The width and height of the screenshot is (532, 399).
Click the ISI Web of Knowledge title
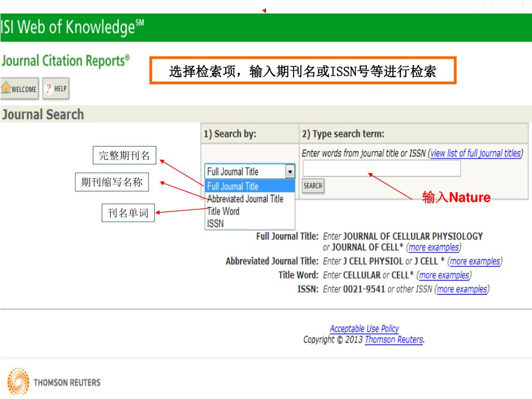pyautogui.click(x=72, y=27)
